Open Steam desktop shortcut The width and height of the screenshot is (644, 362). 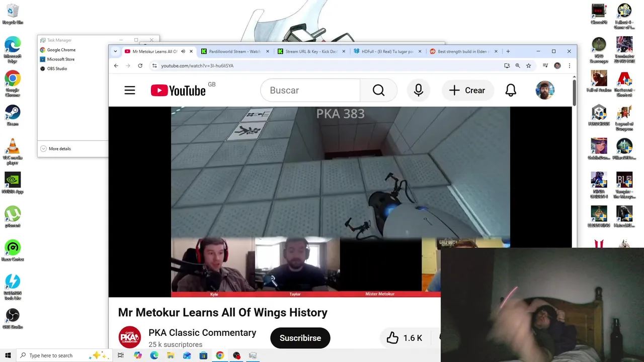13,115
